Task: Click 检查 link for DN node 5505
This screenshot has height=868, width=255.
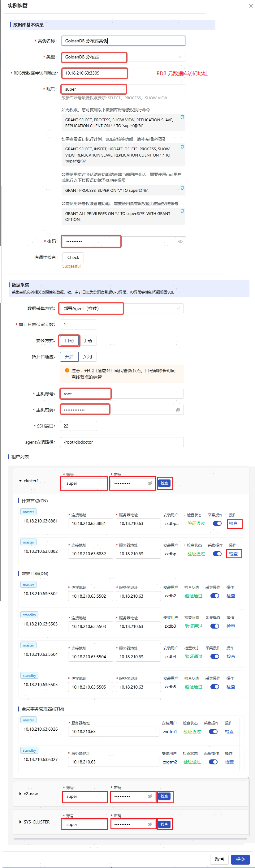Action: tap(231, 687)
